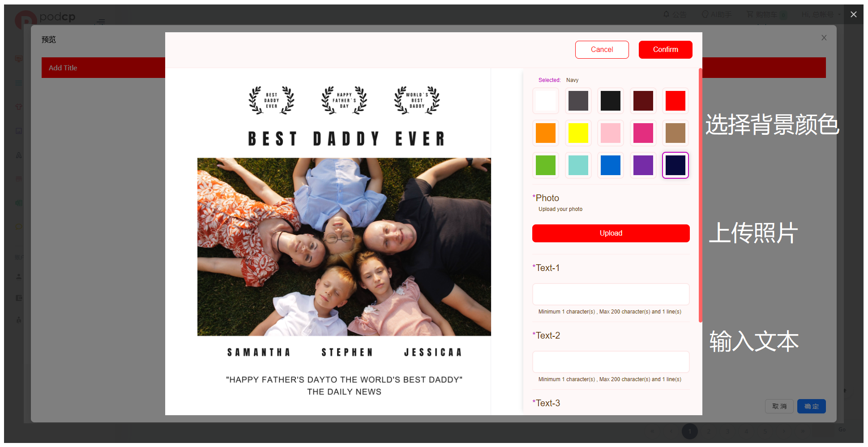This screenshot has width=868, height=447.
Task: Select the blue color swatch
Action: pyautogui.click(x=611, y=165)
